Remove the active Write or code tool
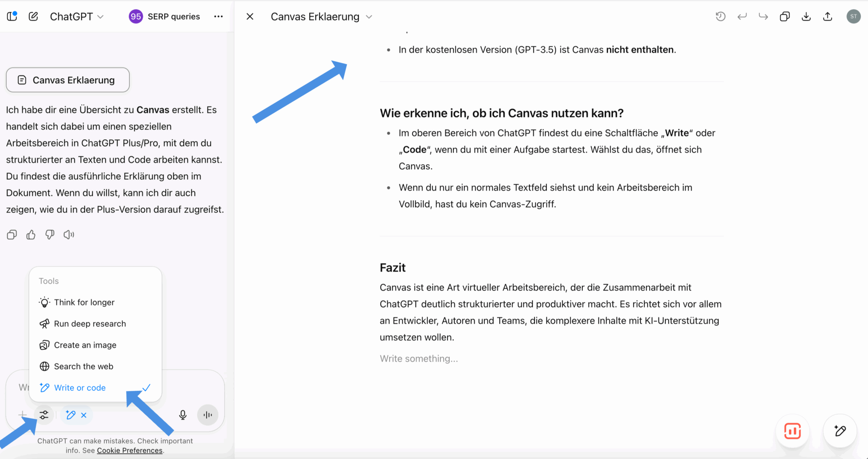 83,415
